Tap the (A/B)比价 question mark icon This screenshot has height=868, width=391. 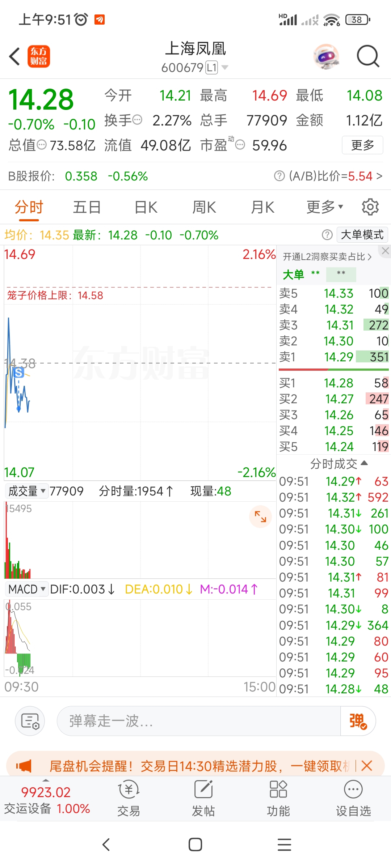coord(279,176)
